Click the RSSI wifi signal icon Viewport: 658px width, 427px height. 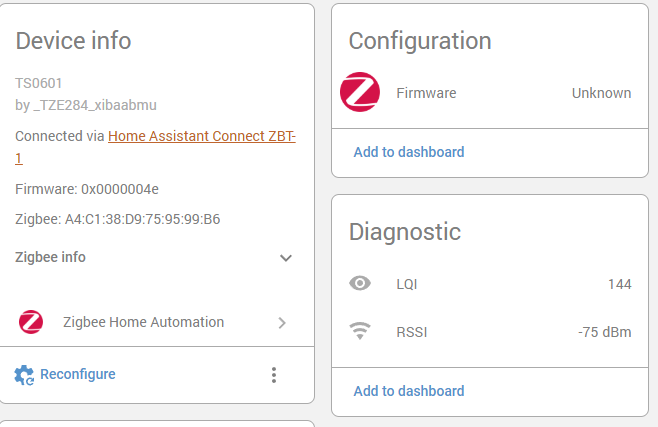click(360, 331)
